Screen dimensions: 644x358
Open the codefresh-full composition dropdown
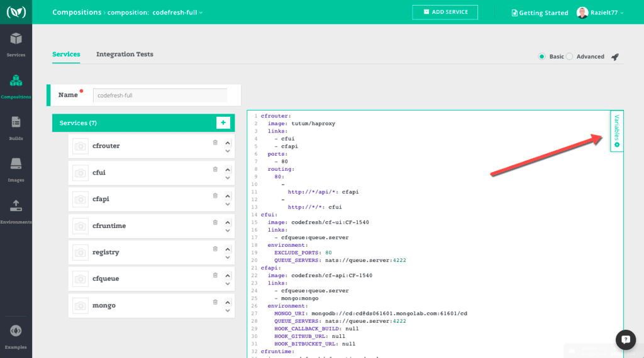point(177,13)
